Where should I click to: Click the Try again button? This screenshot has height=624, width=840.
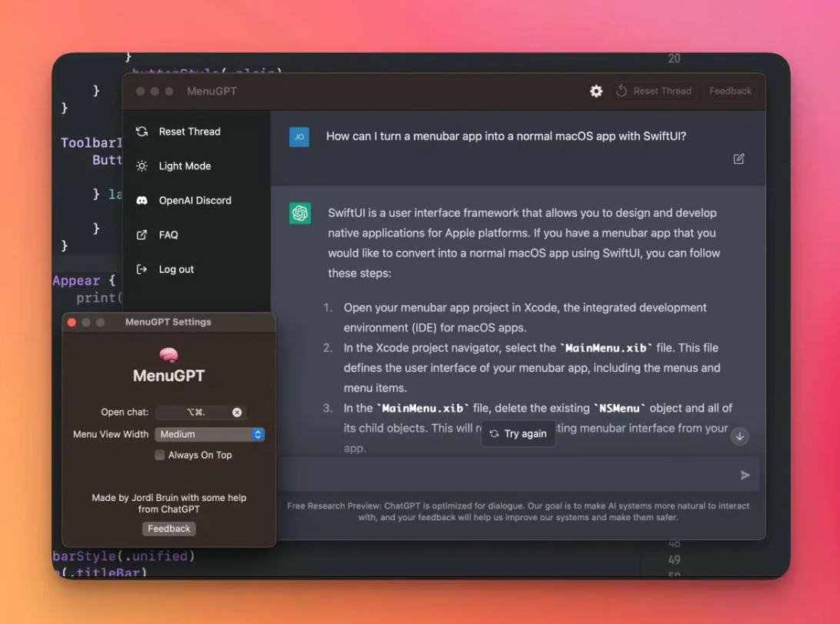click(x=518, y=434)
